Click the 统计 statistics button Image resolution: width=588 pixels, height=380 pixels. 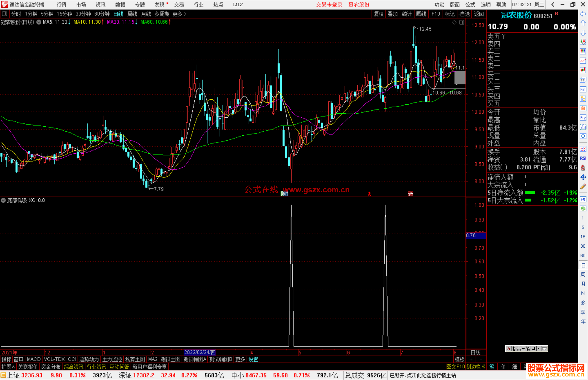(407, 14)
